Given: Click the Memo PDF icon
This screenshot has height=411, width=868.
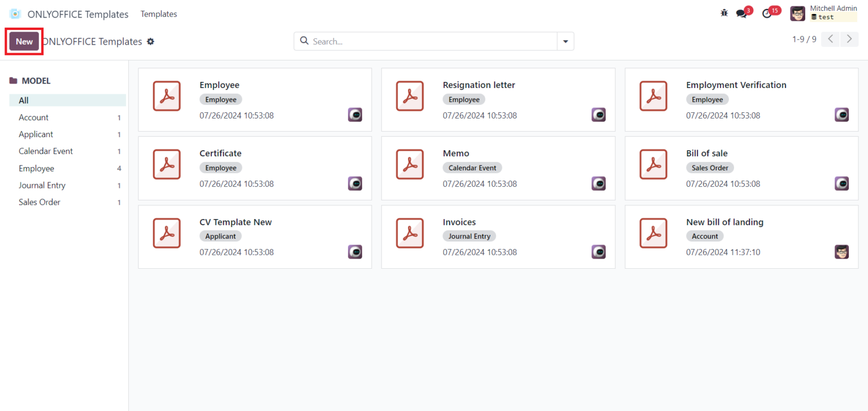Looking at the screenshot, I should (410, 164).
